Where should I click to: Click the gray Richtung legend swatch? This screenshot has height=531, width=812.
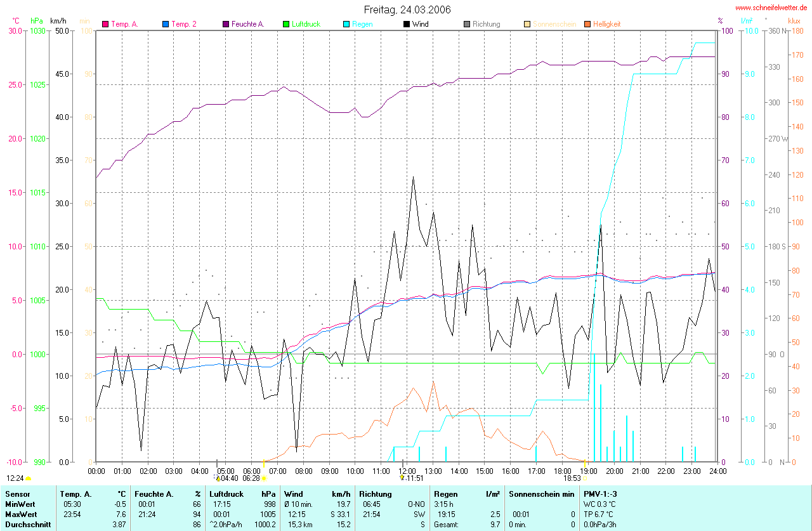(x=467, y=24)
